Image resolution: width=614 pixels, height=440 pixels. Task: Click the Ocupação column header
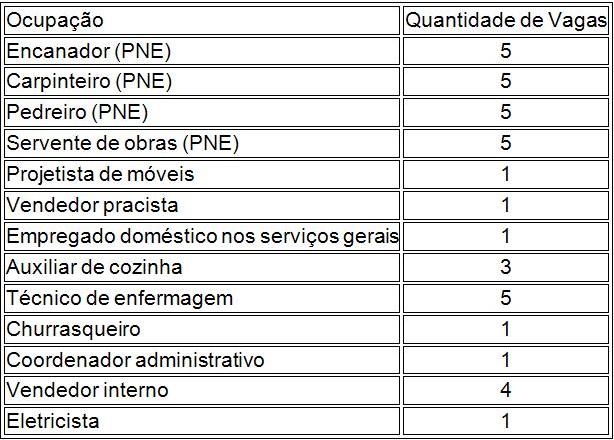click(55, 20)
